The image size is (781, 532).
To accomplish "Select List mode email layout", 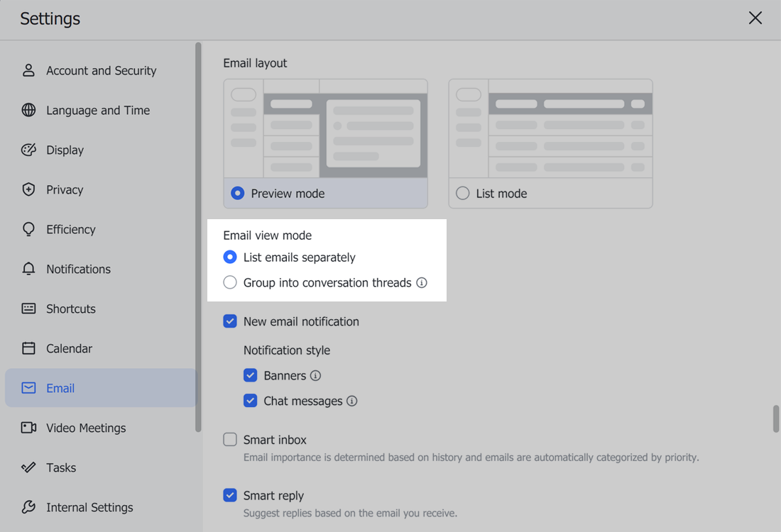I will click(462, 193).
